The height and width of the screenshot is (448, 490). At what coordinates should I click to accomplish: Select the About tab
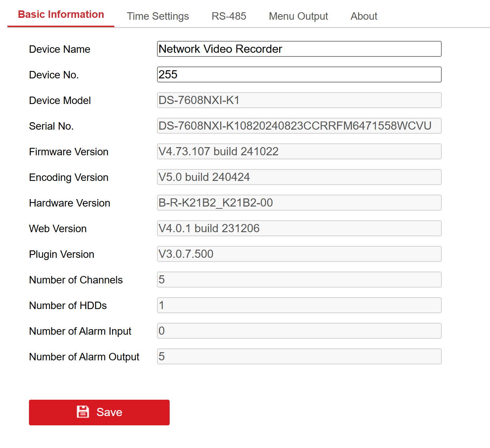click(x=364, y=16)
